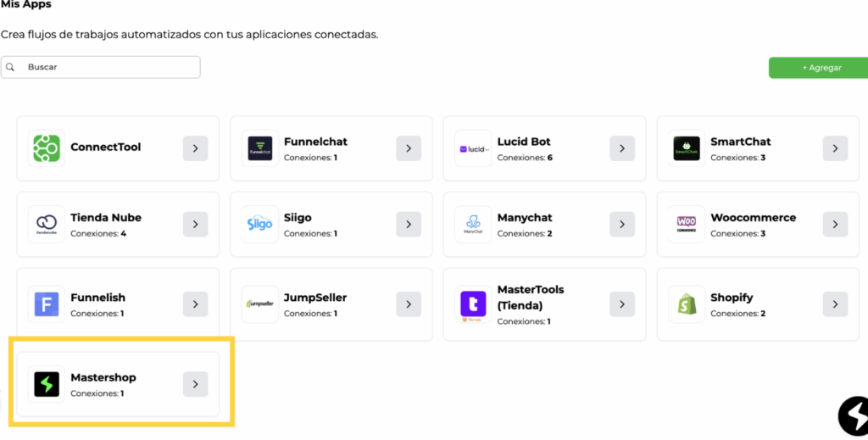868x440 pixels.
Task: Expand the Mastershop card chevron arrow
Action: pos(195,384)
